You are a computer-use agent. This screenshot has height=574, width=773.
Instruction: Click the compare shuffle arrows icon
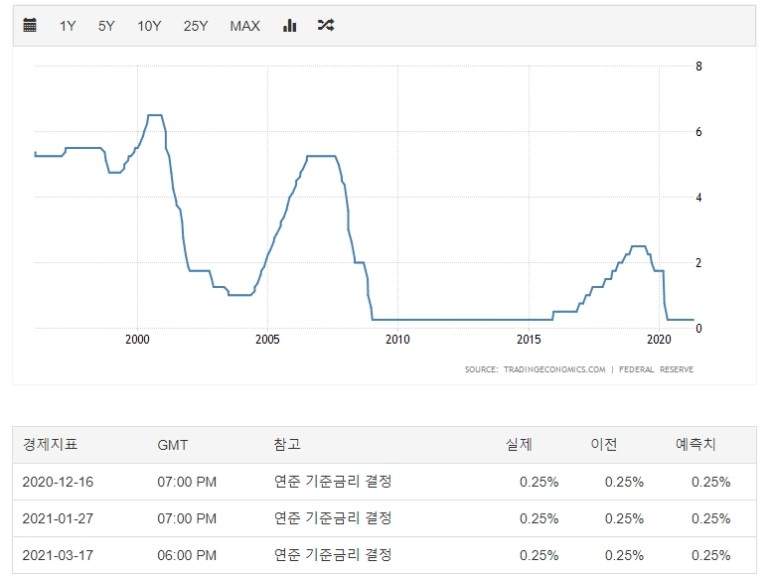tap(326, 25)
